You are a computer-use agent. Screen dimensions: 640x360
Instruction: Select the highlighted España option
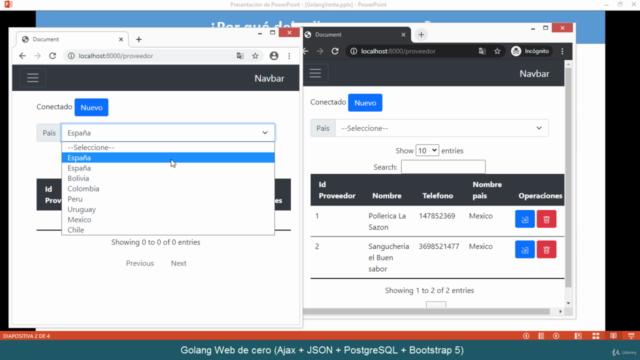pyautogui.click(x=168, y=158)
